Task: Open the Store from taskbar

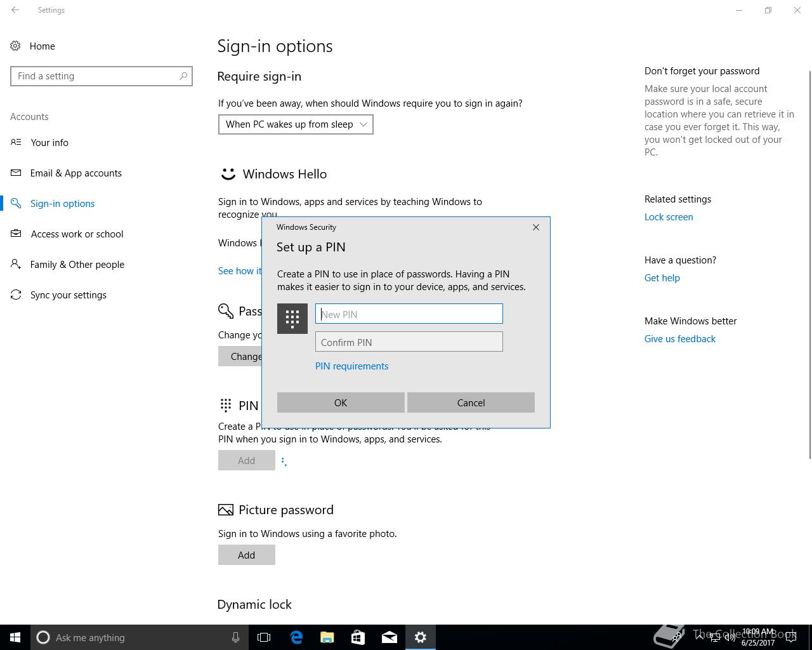Action: [358, 637]
